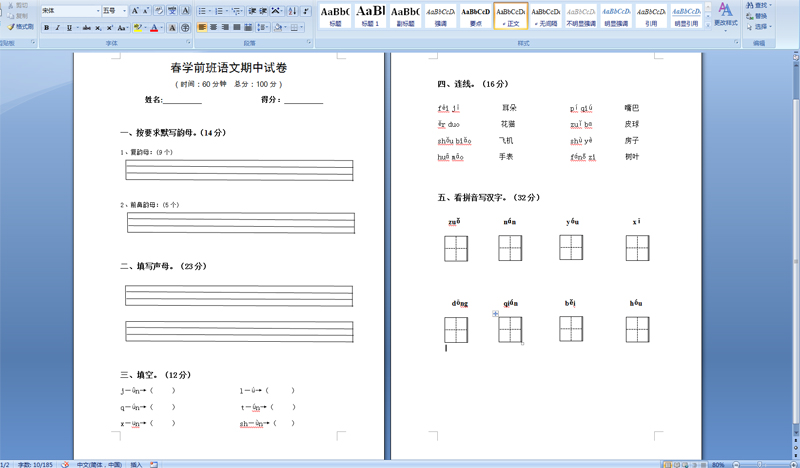The height and width of the screenshot is (468, 800).
Task: Click the Format Painter tool
Action: 21,27
